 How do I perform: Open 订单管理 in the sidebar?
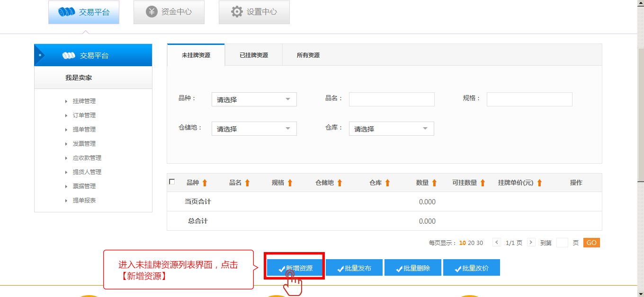point(84,115)
